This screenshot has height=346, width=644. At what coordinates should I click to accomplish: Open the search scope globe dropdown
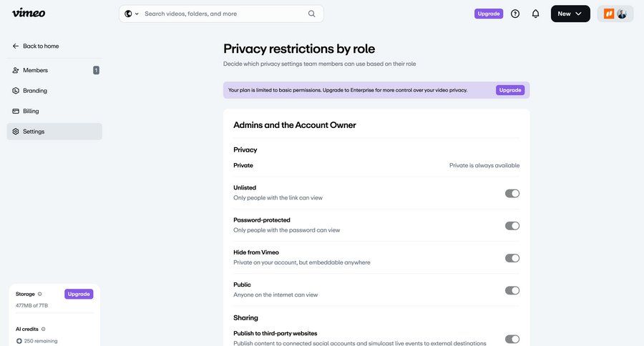(x=132, y=14)
